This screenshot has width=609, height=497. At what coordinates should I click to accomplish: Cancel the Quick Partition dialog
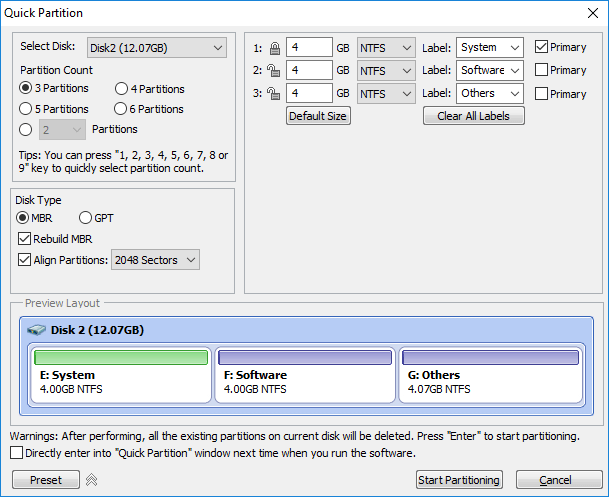click(x=559, y=480)
